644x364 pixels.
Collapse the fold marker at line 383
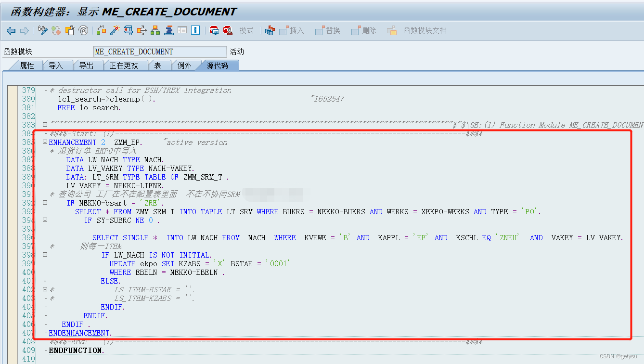click(x=45, y=125)
